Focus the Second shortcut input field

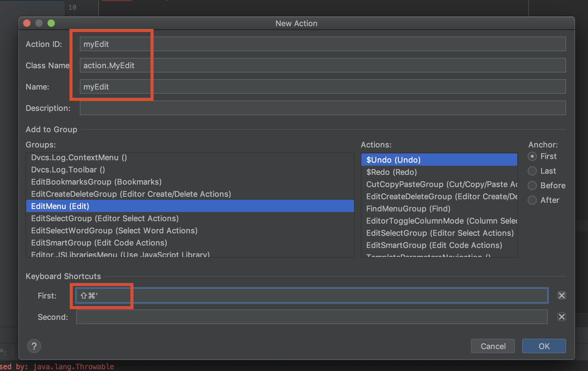tap(311, 317)
